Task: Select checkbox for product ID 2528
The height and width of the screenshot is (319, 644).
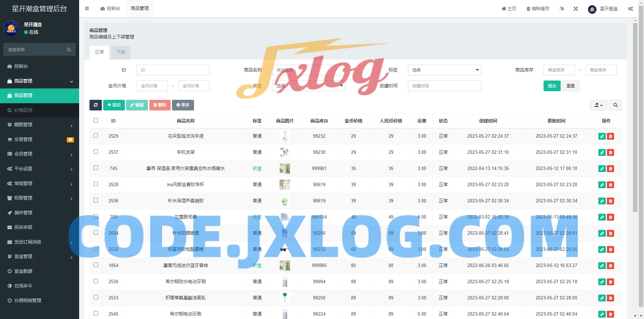Action: point(96,184)
